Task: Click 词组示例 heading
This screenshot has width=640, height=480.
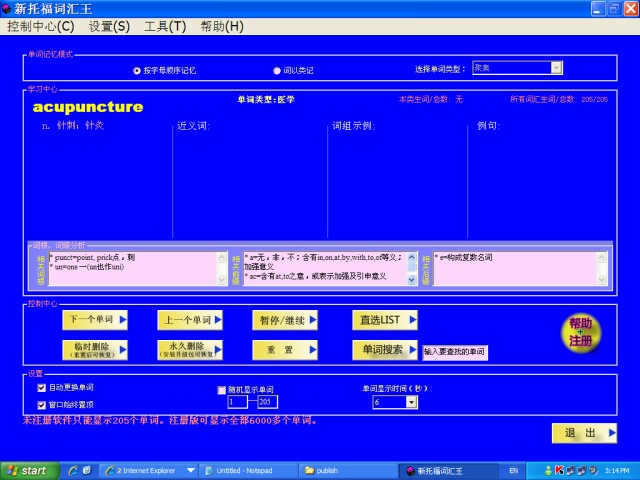Action: [353, 125]
